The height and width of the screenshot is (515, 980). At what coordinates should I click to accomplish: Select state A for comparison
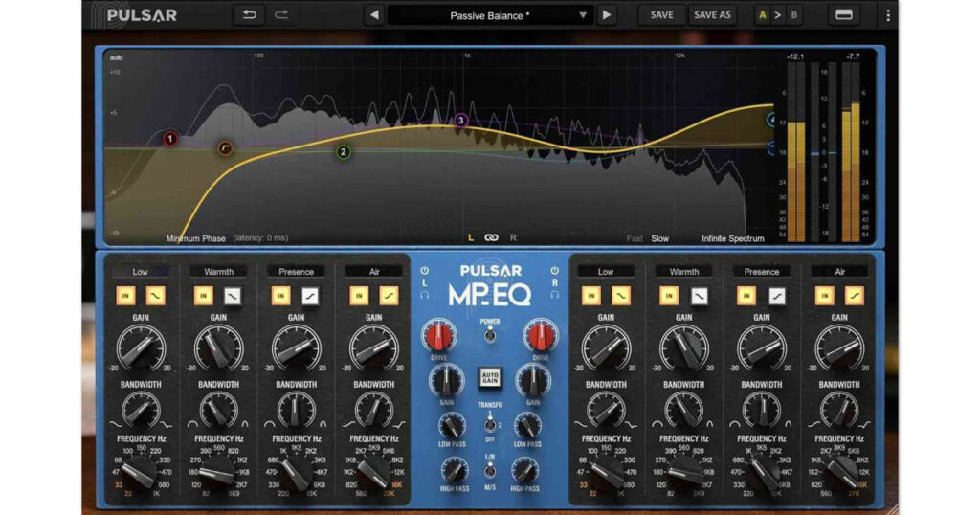[762, 15]
